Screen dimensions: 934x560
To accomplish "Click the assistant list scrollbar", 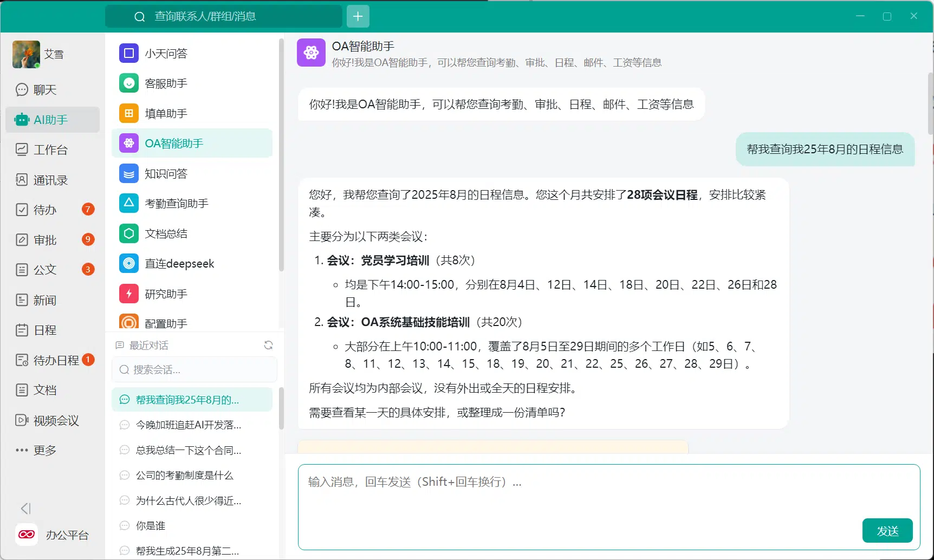I will click(x=281, y=155).
